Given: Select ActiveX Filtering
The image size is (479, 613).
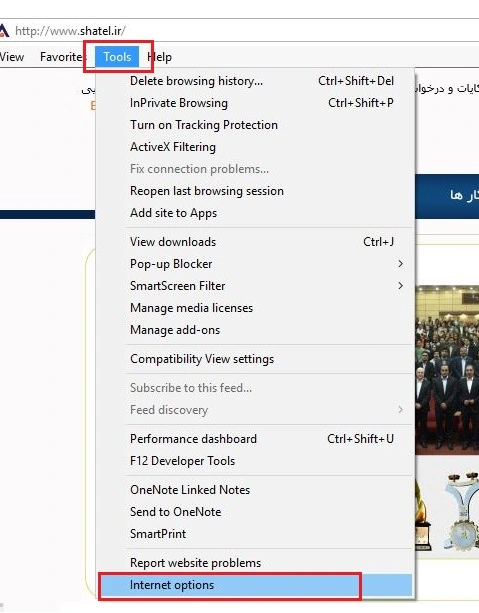Looking at the screenshot, I should [x=255, y=147].
